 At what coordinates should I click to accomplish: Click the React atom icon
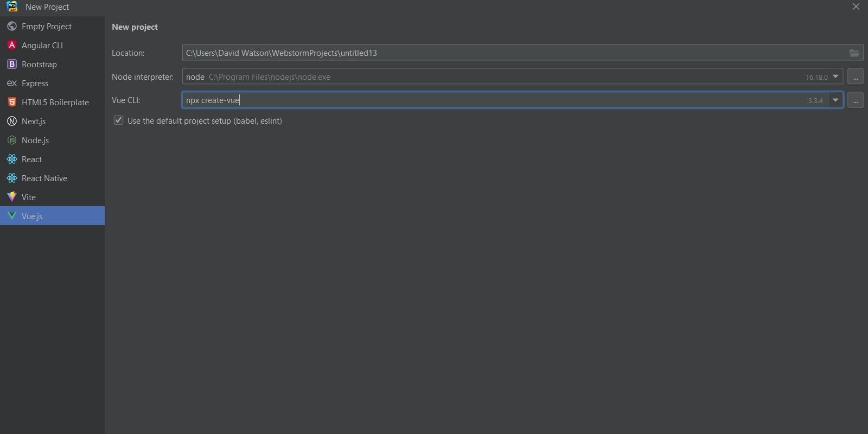[x=12, y=159]
